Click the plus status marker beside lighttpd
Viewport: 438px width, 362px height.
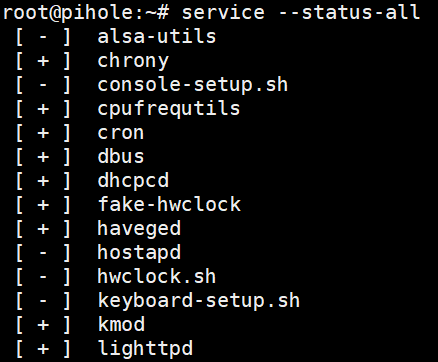[43, 349]
